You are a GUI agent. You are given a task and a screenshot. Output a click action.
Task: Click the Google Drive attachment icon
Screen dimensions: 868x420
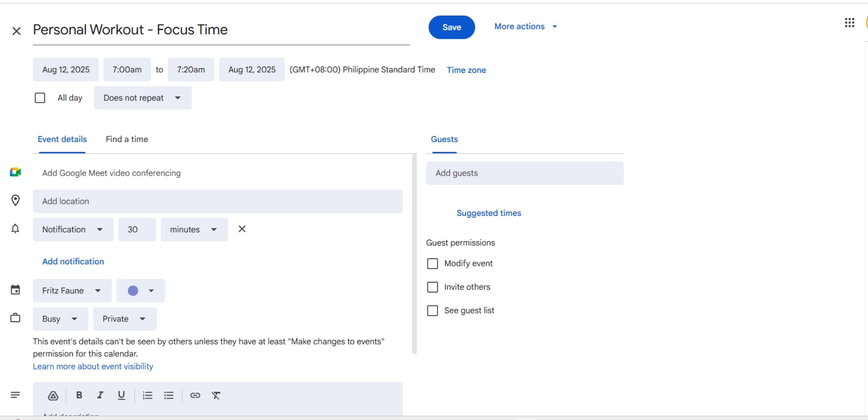coord(53,395)
